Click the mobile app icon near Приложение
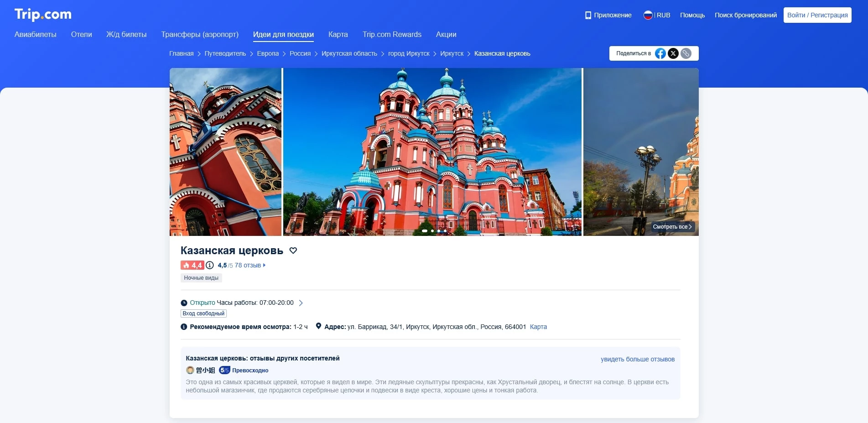This screenshot has width=868, height=423. (587, 15)
